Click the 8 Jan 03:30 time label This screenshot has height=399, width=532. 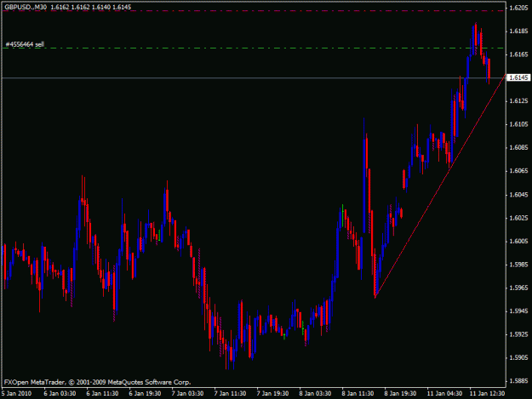click(315, 394)
